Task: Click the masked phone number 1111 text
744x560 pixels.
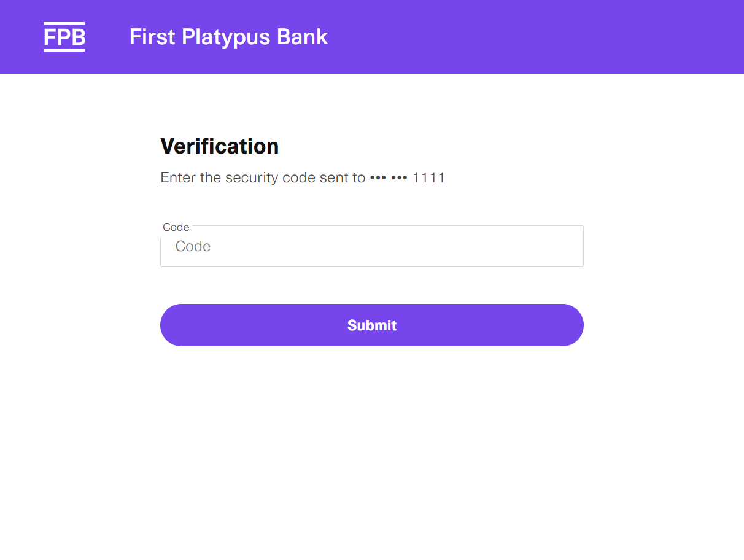Action: coord(430,177)
